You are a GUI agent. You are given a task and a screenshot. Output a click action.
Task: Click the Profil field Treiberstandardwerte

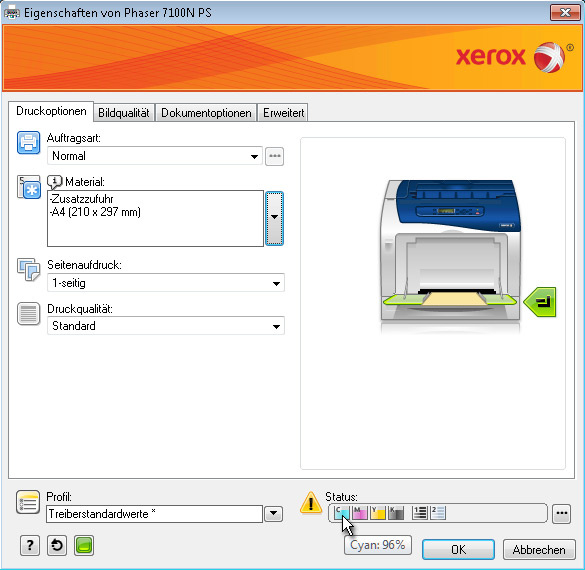tap(154, 514)
